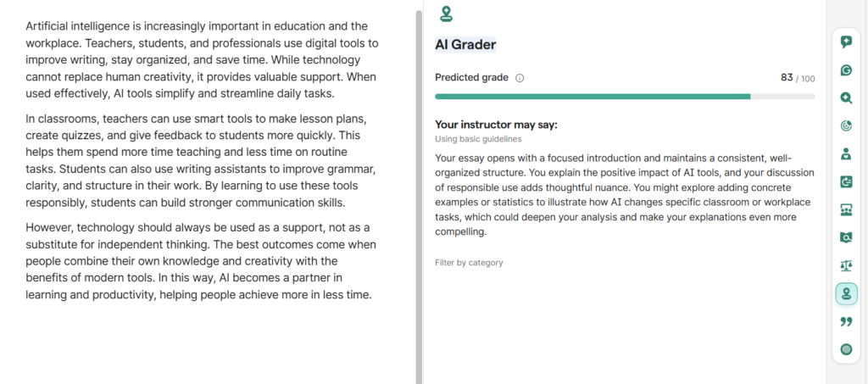Screen dimensions: 868x384
Task: Click the green predicted grade progress bar
Action: [x=593, y=97]
